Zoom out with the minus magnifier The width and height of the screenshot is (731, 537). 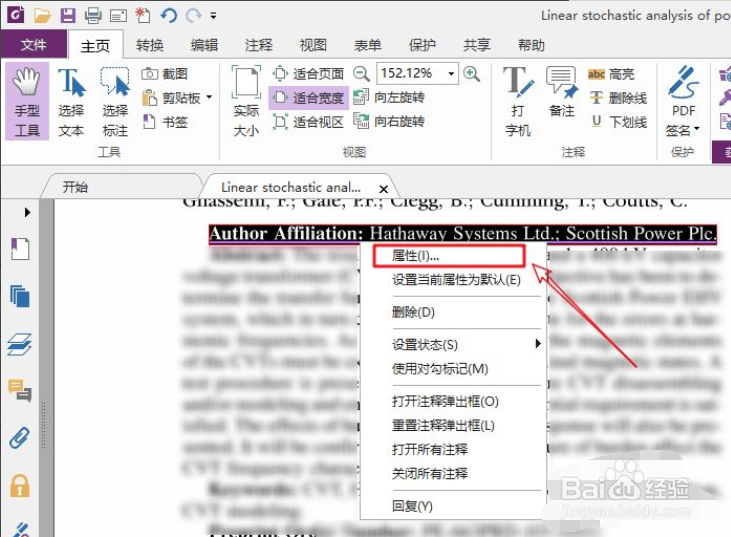(361, 74)
